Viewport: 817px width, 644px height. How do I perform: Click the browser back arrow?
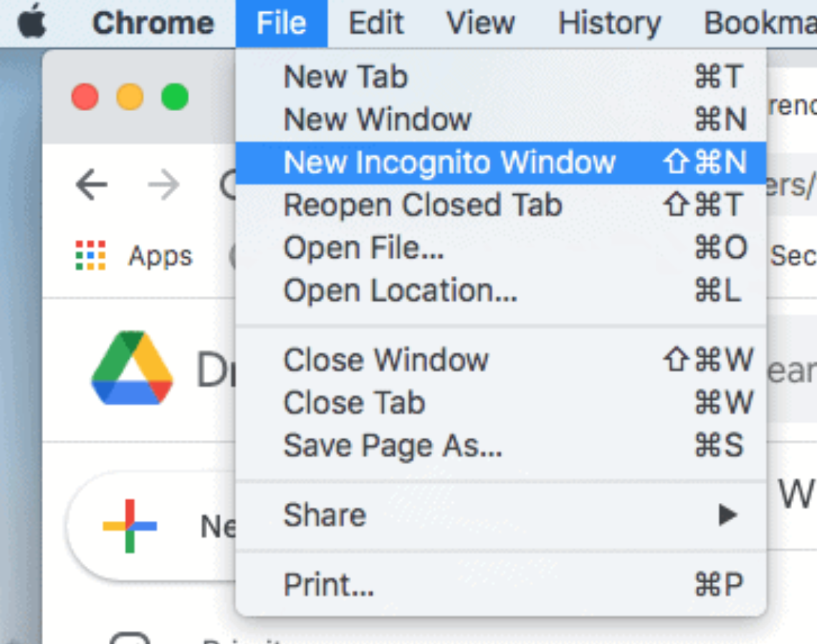92,186
